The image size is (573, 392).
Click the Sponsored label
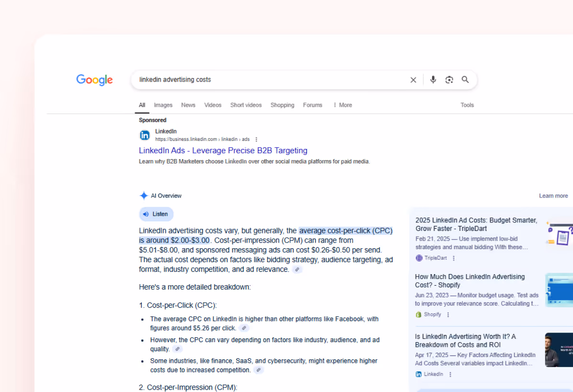(x=152, y=120)
